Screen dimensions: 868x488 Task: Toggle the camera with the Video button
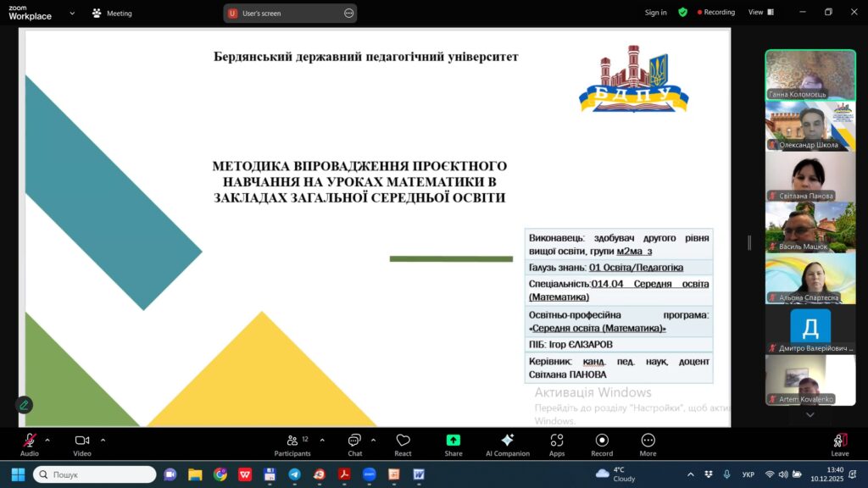82,444
